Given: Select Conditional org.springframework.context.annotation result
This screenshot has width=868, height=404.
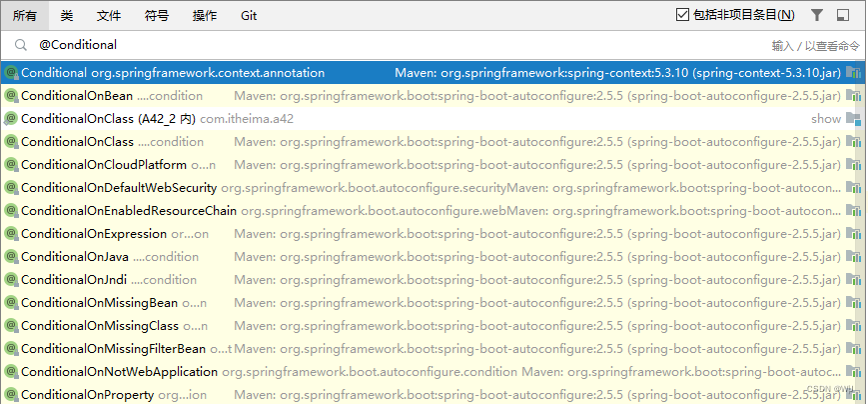Looking at the screenshot, I should pos(433,73).
